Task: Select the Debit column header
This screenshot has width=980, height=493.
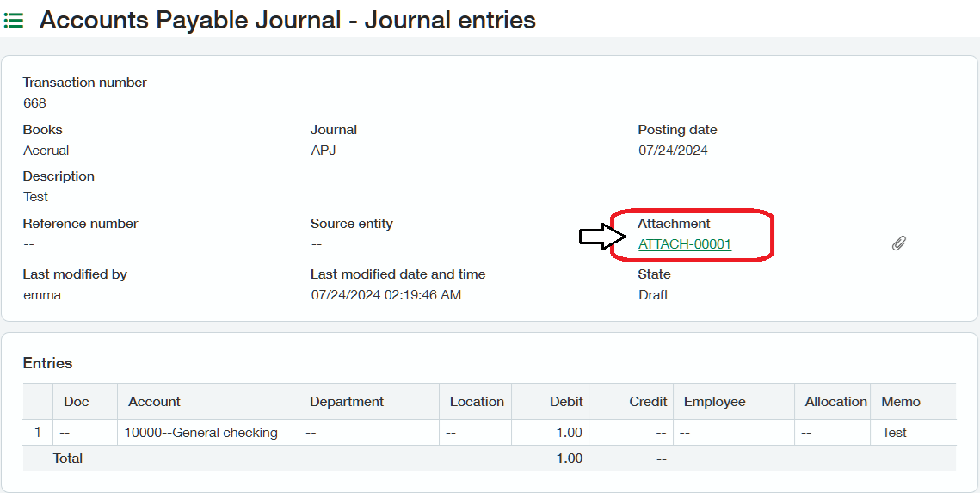Action: [566, 402]
